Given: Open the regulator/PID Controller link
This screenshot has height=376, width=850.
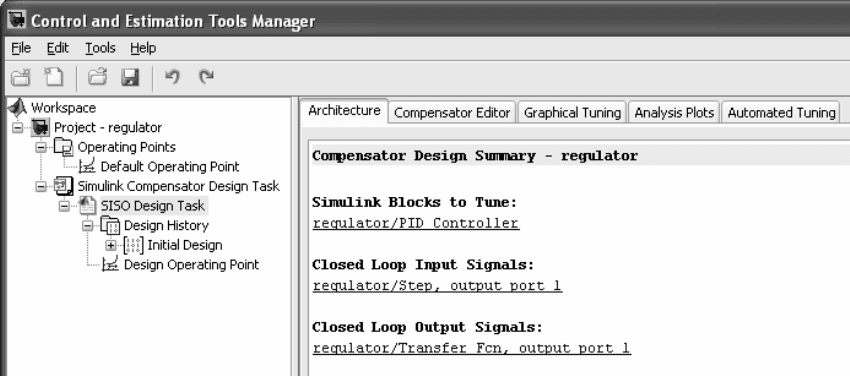Looking at the screenshot, I should tap(416, 223).
